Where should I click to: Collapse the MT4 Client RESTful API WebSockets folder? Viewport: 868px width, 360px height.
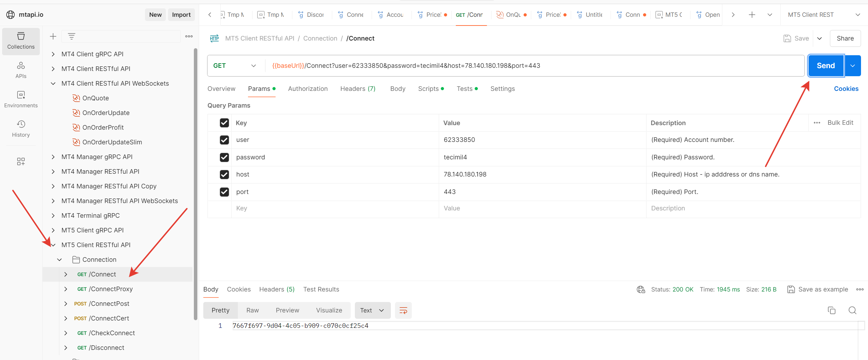53,83
